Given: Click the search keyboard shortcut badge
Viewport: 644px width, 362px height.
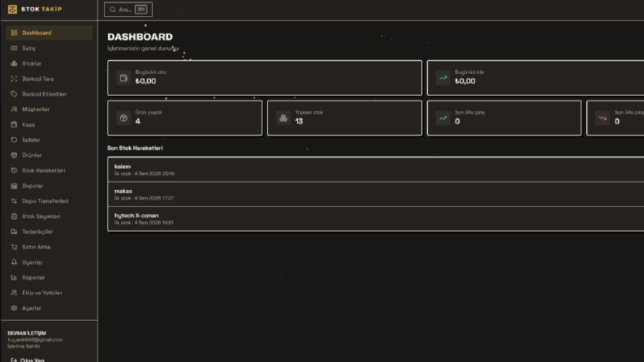Looking at the screenshot, I should coord(140,10).
